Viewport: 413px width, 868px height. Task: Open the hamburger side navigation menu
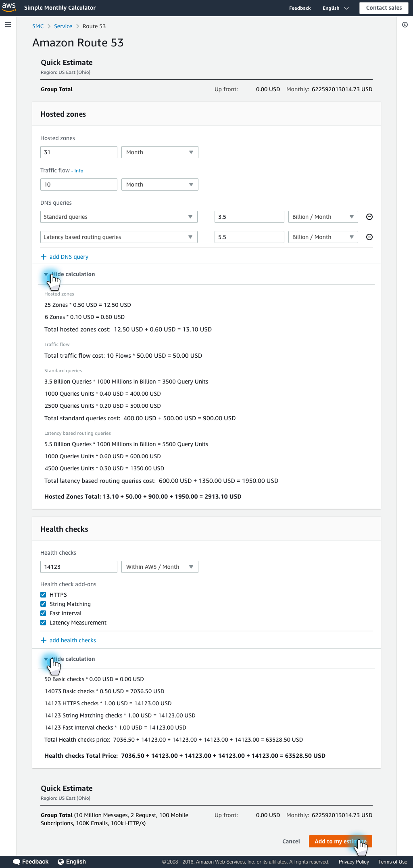(8, 25)
